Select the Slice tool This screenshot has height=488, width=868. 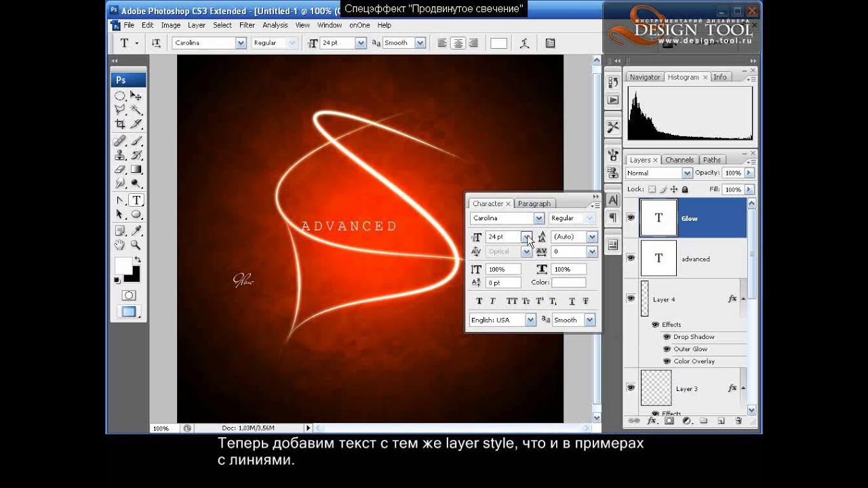click(x=136, y=123)
